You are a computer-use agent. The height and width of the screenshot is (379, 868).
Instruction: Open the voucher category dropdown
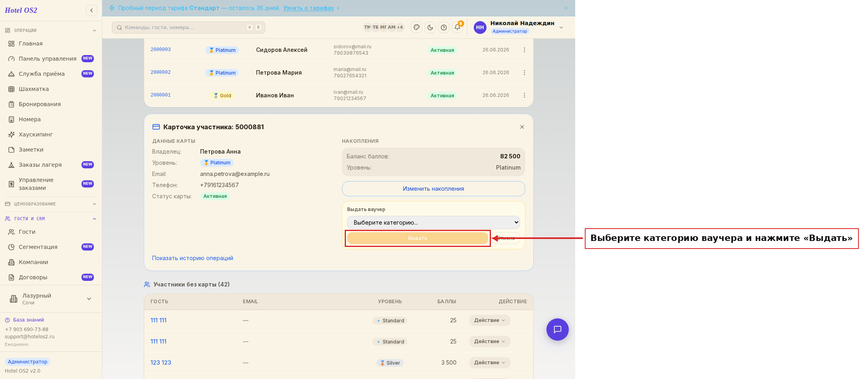pos(433,223)
